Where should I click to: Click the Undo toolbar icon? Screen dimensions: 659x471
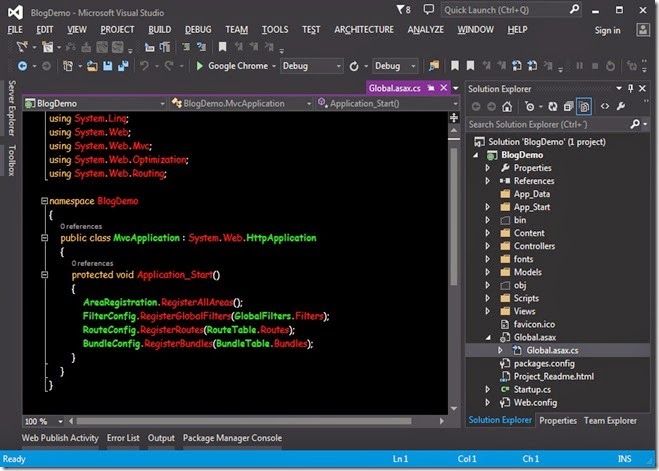pyautogui.click(x=146, y=66)
